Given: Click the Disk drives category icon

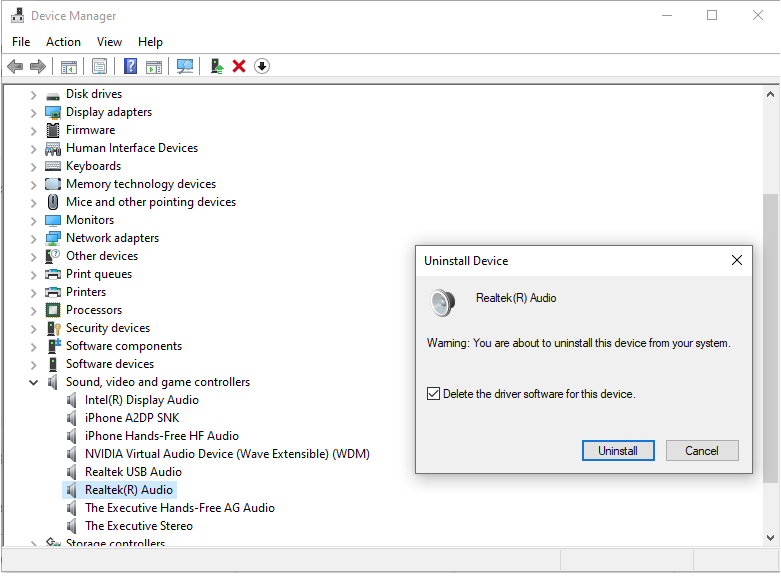Looking at the screenshot, I should (x=53, y=95).
